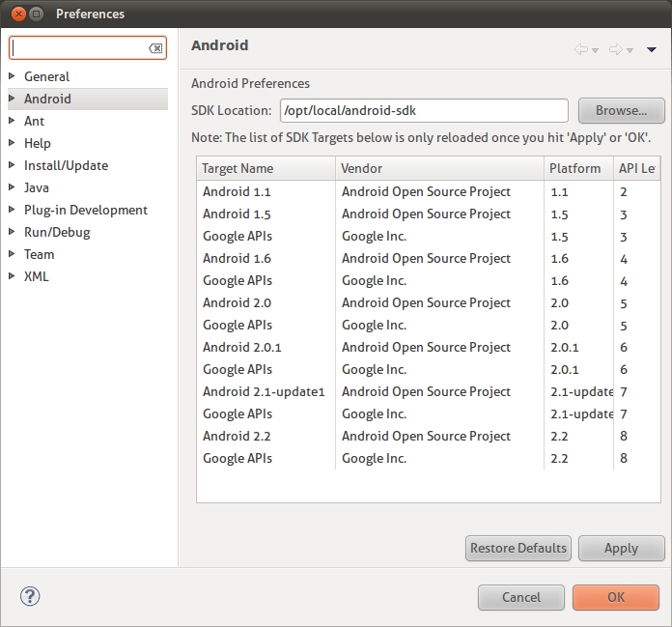Clear the filter text using the clear icon
The width and height of the screenshot is (672, 627).
[155, 48]
